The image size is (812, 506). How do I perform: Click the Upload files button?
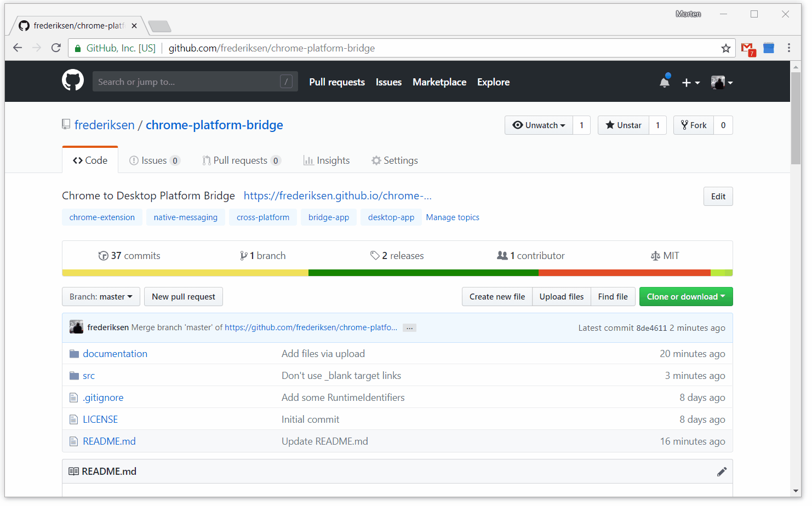coord(562,297)
